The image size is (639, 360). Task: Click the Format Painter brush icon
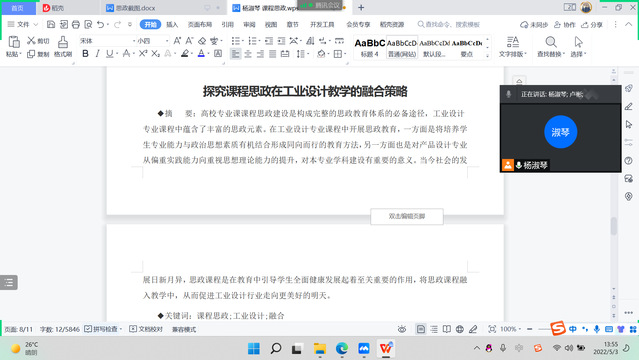[x=63, y=46]
